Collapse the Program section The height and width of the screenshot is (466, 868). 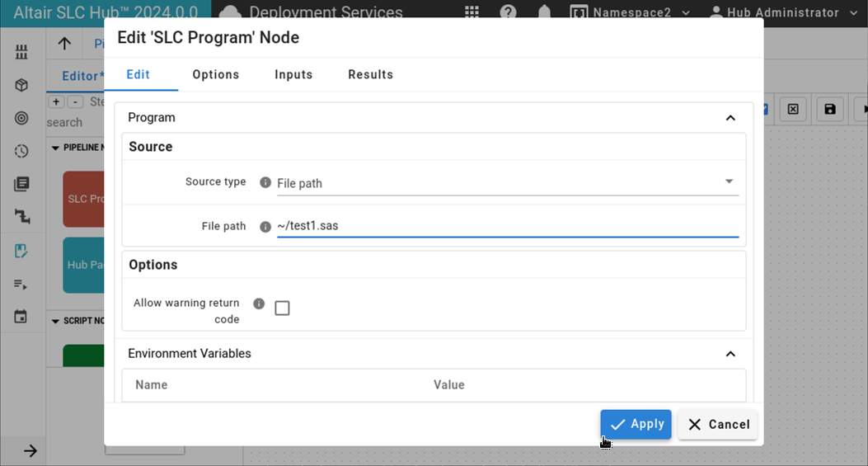(x=730, y=118)
